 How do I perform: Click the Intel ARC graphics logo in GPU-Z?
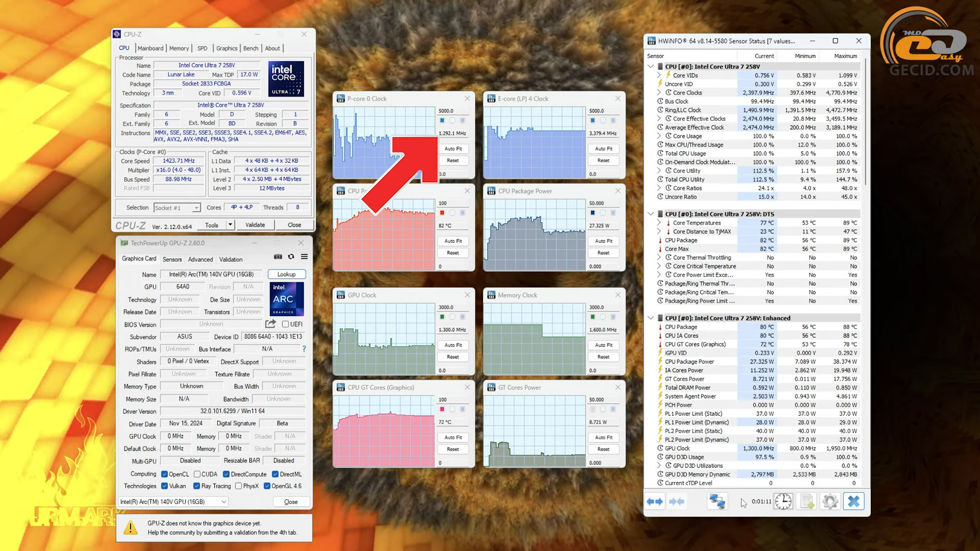(286, 299)
